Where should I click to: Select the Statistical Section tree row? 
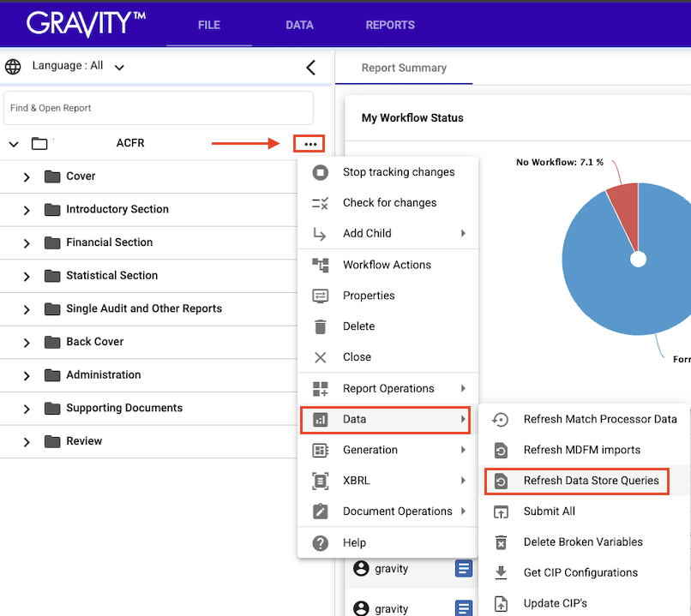pos(148,276)
